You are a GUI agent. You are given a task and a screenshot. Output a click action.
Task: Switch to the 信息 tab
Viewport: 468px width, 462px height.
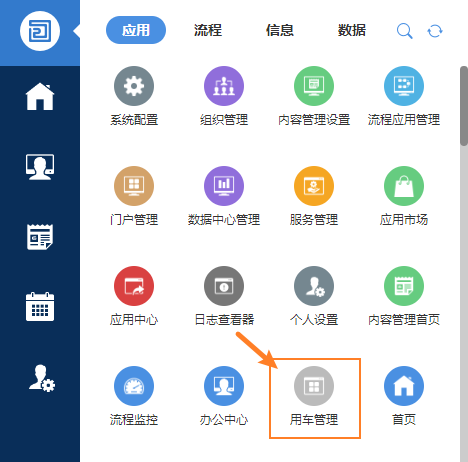point(280,30)
